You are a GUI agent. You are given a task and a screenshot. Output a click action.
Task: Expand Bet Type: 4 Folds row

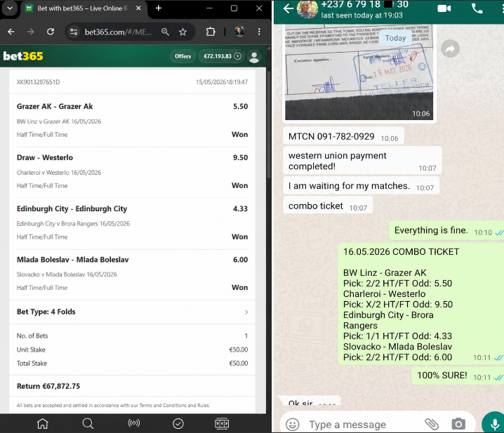coord(132,312)
